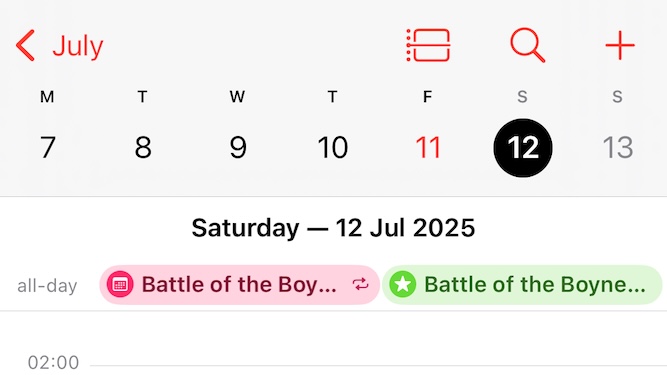Image resolution: width=667 pixels, height=375 pixels.
Task: Tap the Saturday — 12 Jul 2025 heading
Action: click(333, 228)
